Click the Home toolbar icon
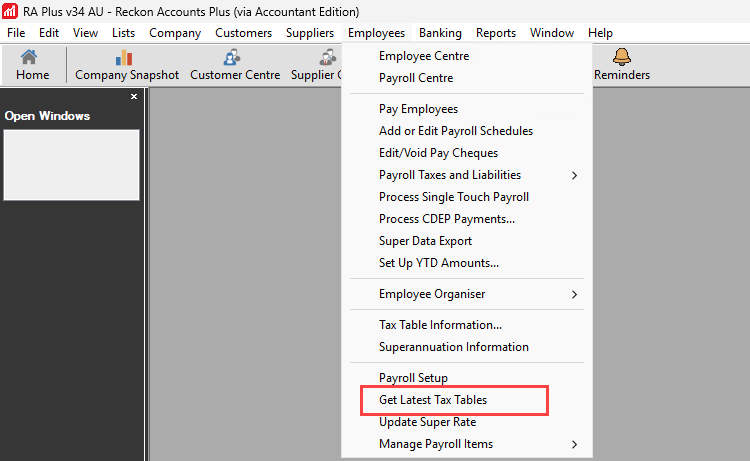 [32, 65]
